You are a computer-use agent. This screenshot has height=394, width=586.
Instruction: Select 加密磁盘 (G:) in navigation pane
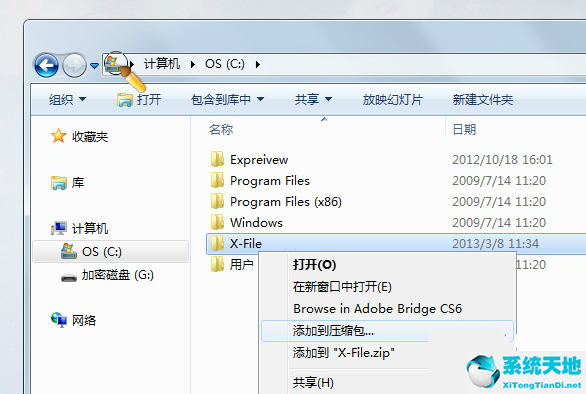click(x=118, y=275)
